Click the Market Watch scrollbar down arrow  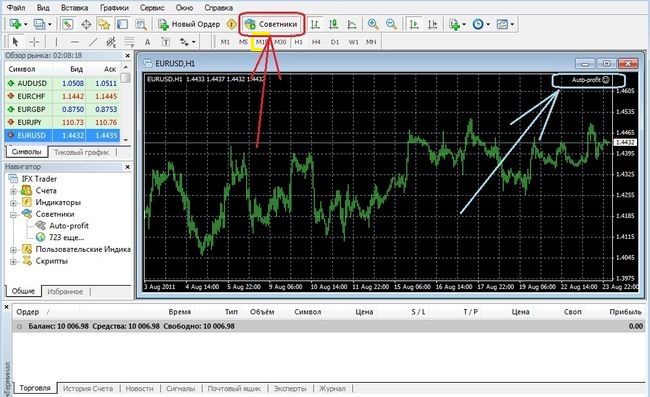point(126,140)
